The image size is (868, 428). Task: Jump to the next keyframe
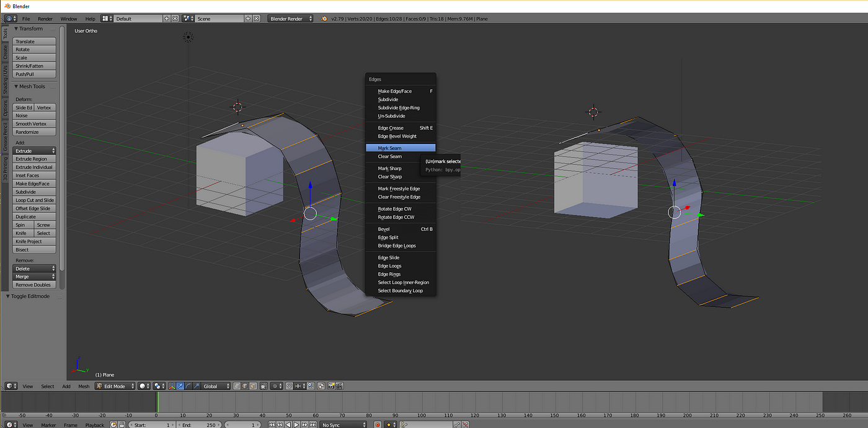pos(304,425)
